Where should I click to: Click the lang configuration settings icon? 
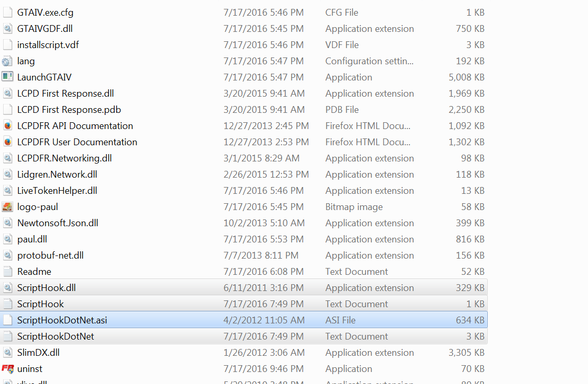point(7,61)
